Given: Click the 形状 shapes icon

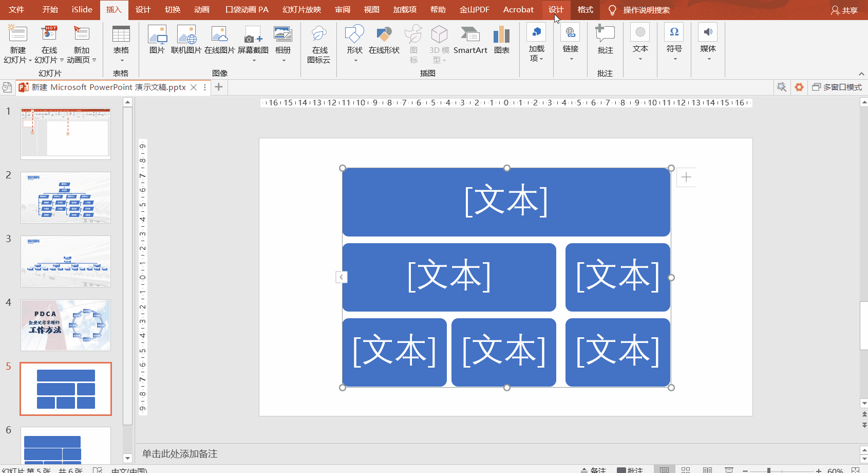Looking at the screenshot, I should point(354,34).
